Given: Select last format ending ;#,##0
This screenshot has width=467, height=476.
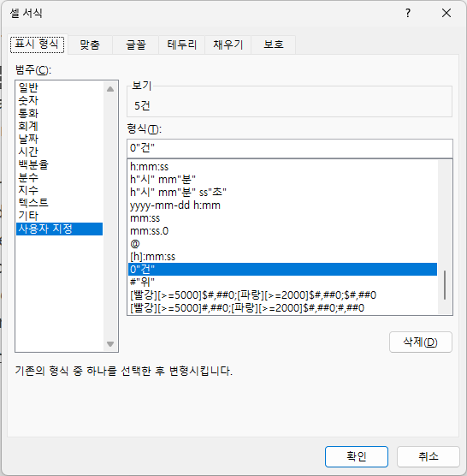Looking at the screenshot, I should [282, 308].
